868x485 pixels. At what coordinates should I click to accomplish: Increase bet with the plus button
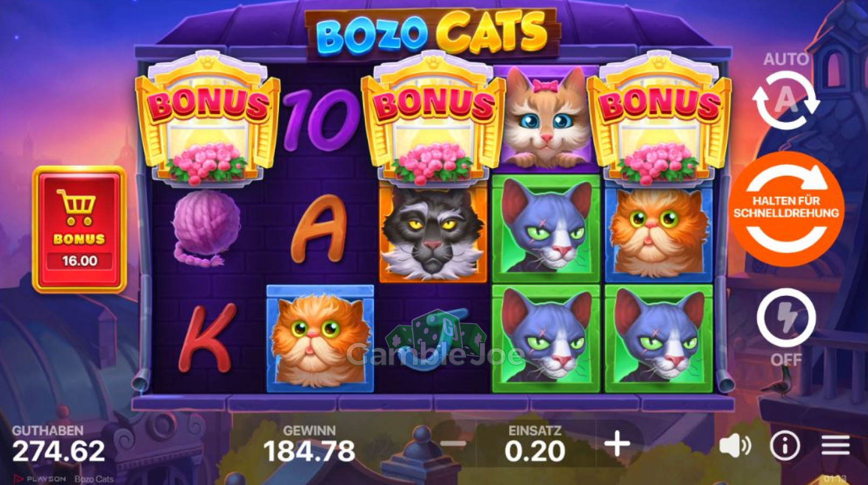coord(617,445)
